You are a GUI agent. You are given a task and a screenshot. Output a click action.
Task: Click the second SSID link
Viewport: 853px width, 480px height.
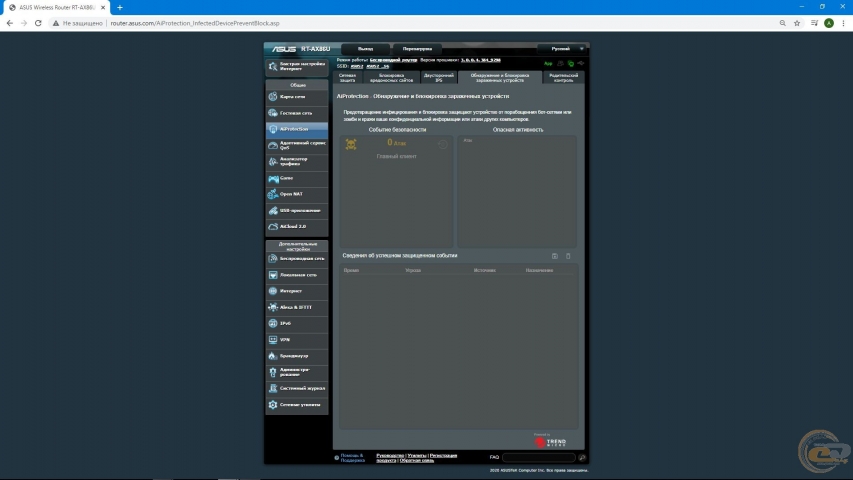378,66
